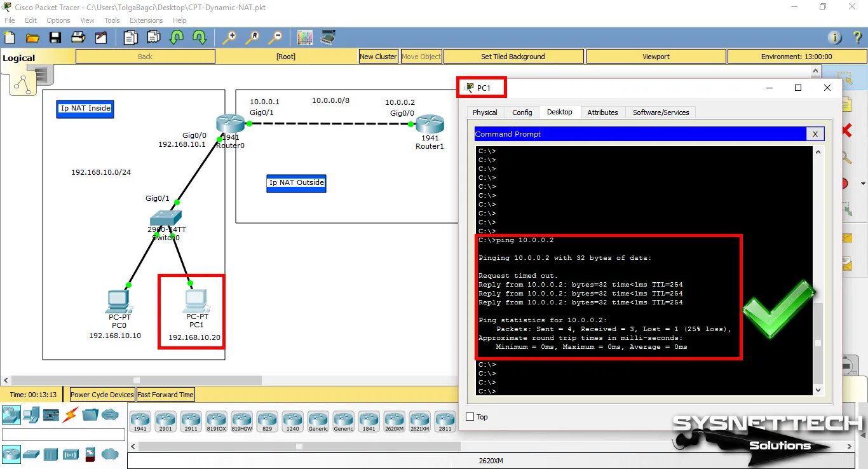Select Multiuser Connection cloud icon
Screen dimensions: 868x469
click(x=110, y=415)
